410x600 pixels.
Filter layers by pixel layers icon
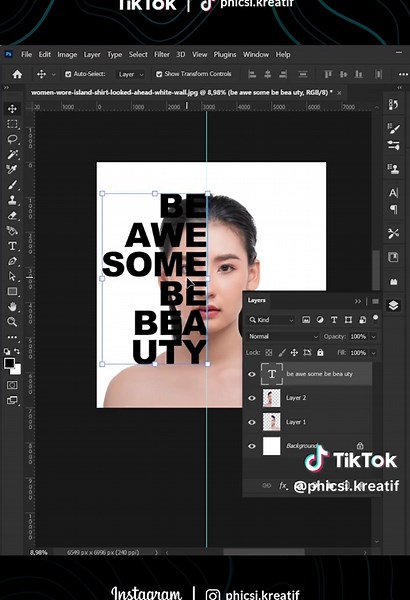306,320
